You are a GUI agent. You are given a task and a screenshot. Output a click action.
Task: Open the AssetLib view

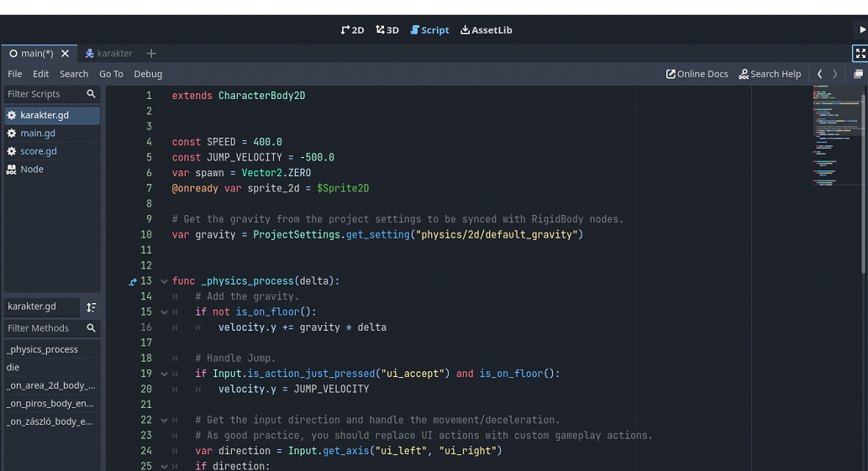[x=486, y=29]
